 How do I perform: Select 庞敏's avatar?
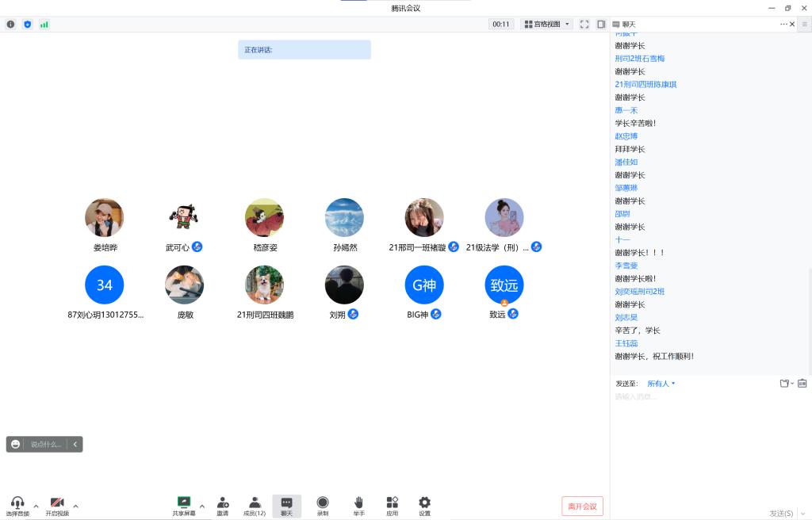pos(184,285)
